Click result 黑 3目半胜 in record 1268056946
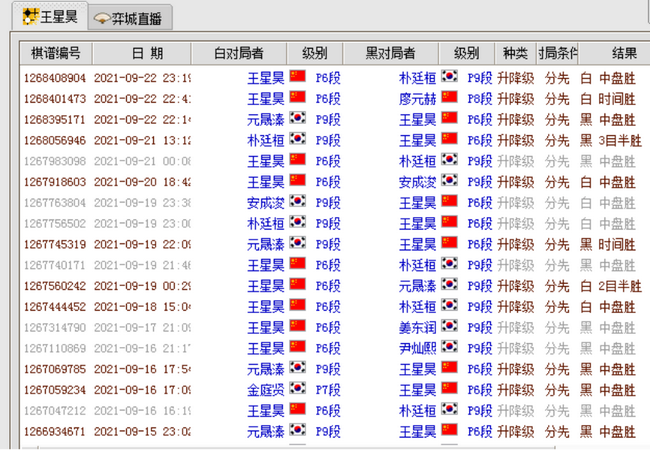Image resolution: width=650 pixels, height=450 pixels. [x=611, y=140]
